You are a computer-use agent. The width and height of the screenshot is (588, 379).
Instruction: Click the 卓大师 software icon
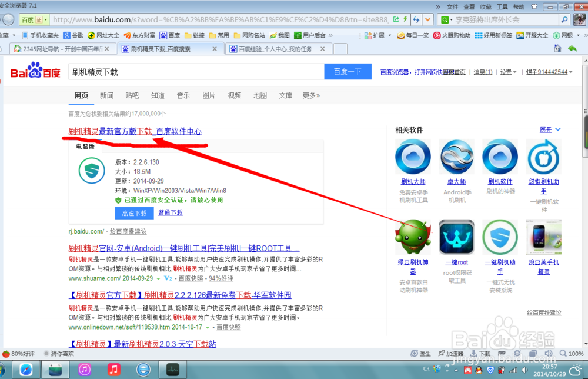point(456,157)
